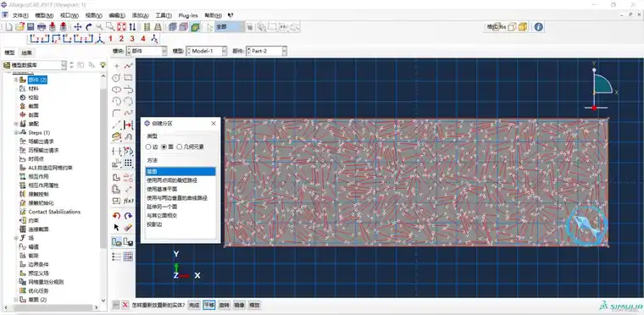Open the Query information (i) icon
Screen dimensions: 644x315
pos(538,27)
